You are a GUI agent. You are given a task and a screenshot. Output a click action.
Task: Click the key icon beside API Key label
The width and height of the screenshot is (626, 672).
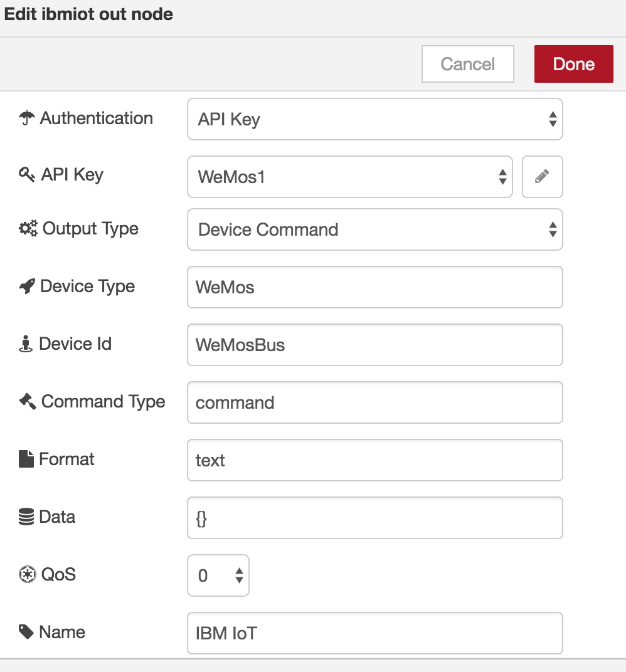tap(27, 175)
